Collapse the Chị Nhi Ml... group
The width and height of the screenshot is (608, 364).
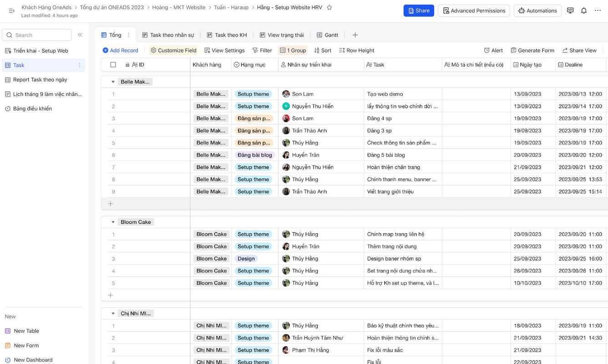tap(113, 313)
